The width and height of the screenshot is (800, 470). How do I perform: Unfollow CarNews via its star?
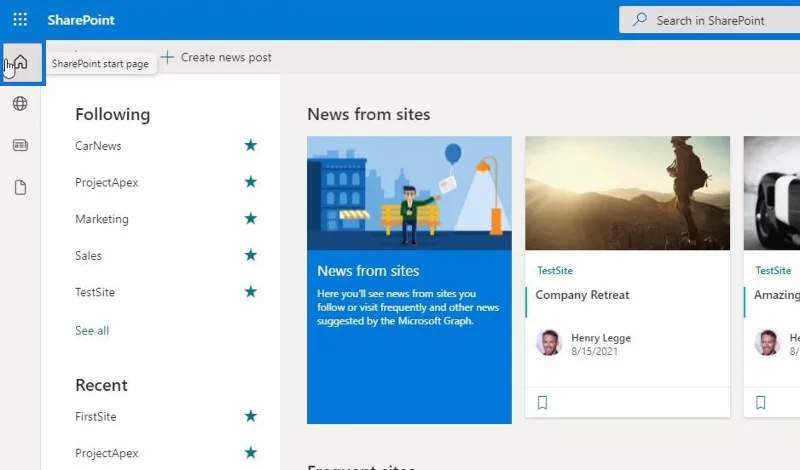[251, 145]
